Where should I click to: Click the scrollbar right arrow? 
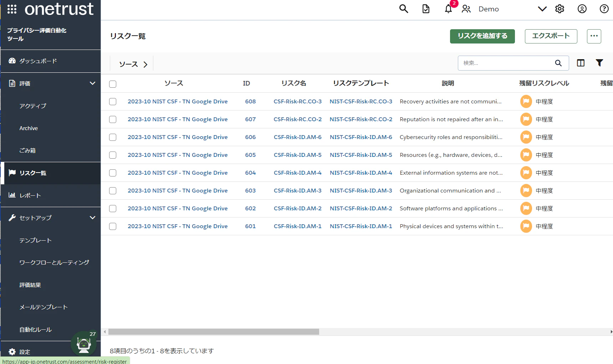click(611, 332)
